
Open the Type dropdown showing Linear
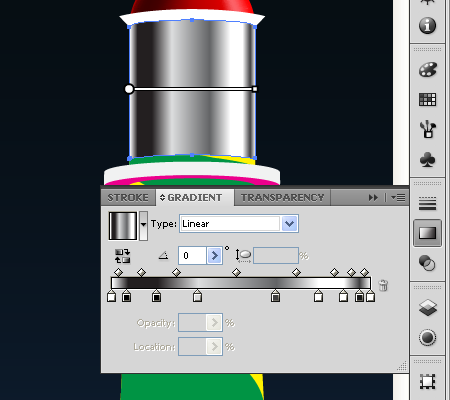(239, 224)
